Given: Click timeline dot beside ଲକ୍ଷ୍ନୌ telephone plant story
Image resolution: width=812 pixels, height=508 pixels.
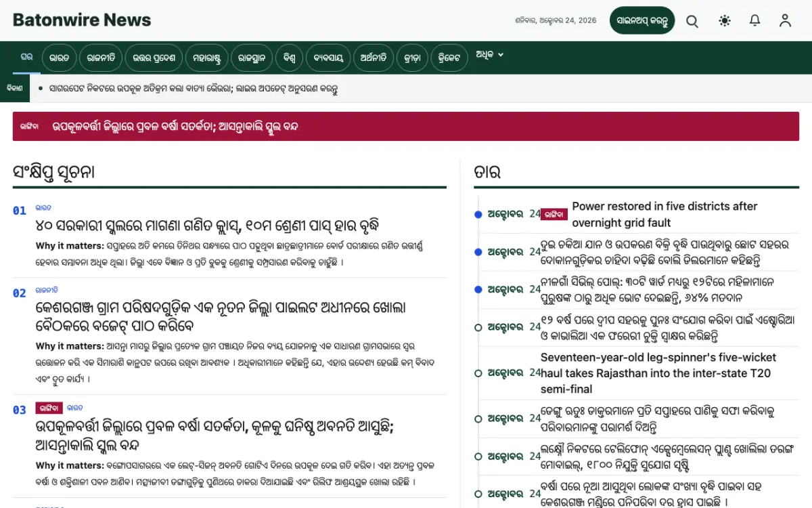Looking at the screenshot, I should (478, 457).
